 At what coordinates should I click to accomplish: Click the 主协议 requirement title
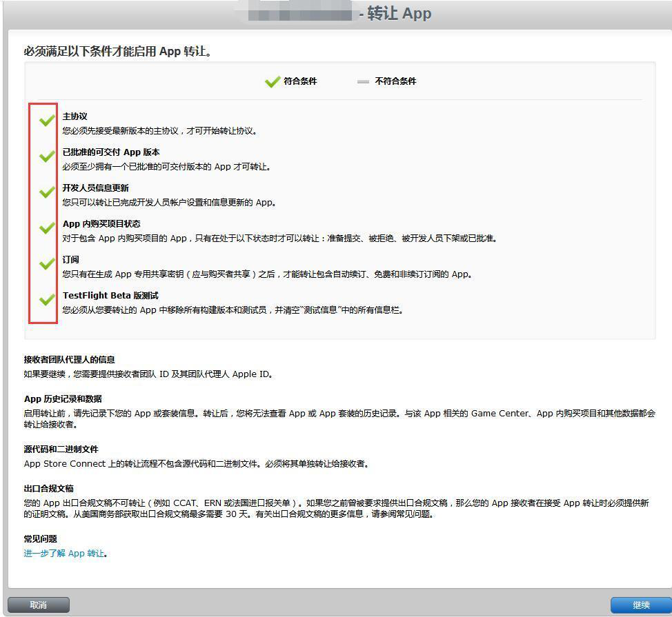click(x=75, y=117)
